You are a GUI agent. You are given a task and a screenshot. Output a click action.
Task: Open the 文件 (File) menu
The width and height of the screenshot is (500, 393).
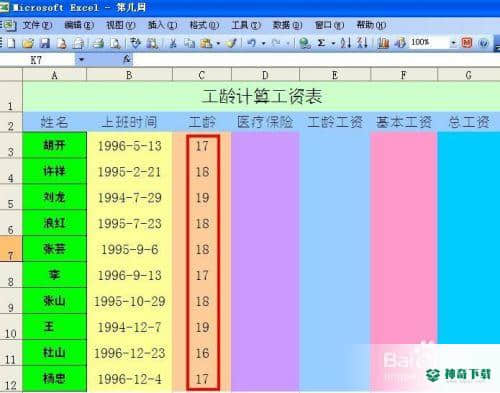[37, 25]
